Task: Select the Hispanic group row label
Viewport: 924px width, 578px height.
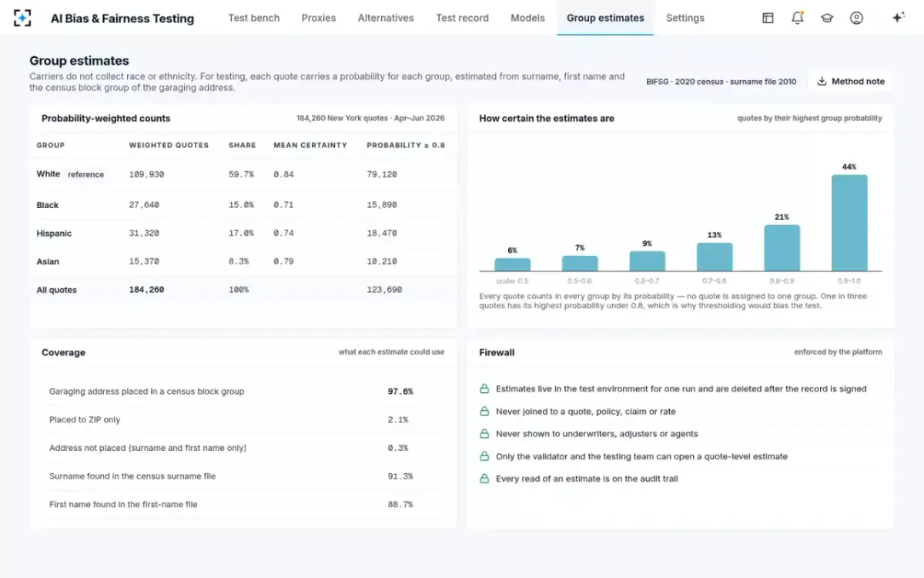Action: tap(54, 234)
